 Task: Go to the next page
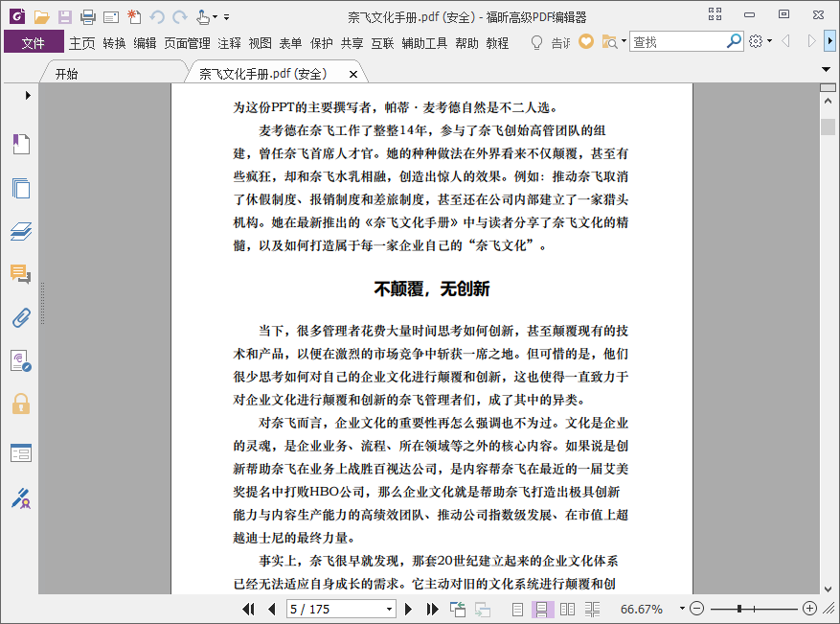coord(408,609)
